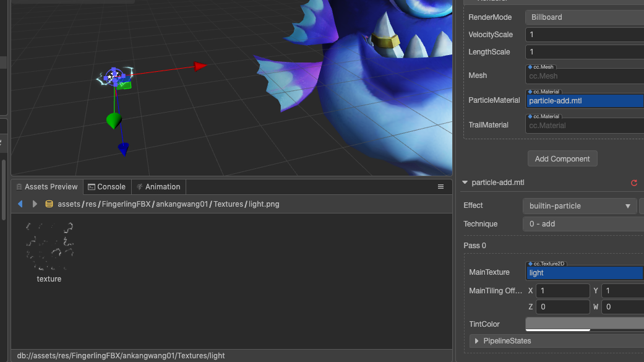Click 'assets' in the breadcrumb path
The image size is (644, 362).
(69, 204)
